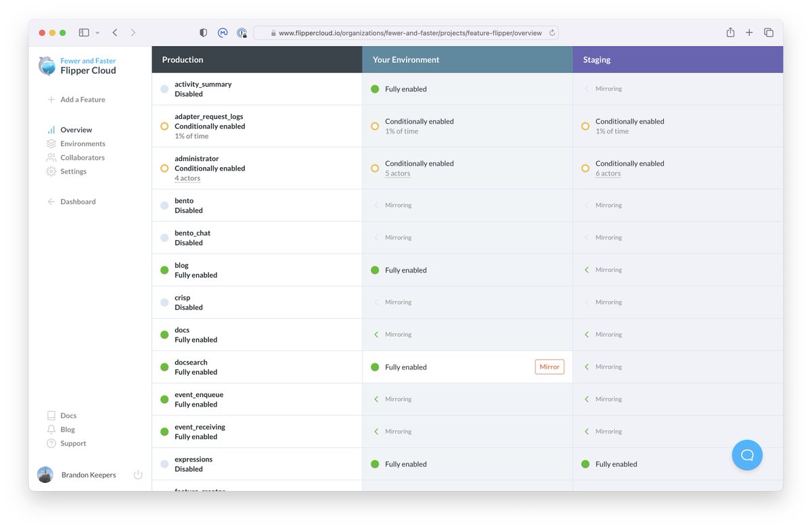Click the Flipper Cloud dolphin logo
Image resolution: width=812 pixels, height=529 pixels.
(47, 66)
